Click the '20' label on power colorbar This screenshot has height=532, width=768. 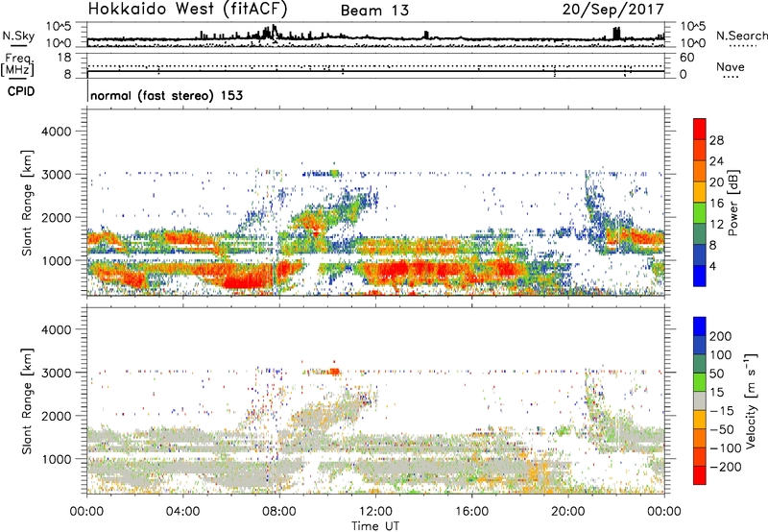(716, 182)
